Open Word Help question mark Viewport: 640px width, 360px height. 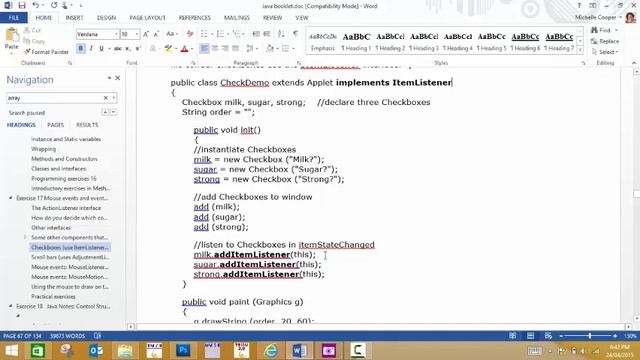579,6
